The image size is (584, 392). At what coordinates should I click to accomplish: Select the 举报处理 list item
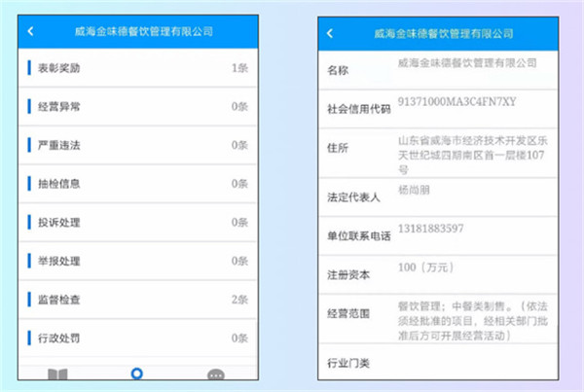[142, 262]
